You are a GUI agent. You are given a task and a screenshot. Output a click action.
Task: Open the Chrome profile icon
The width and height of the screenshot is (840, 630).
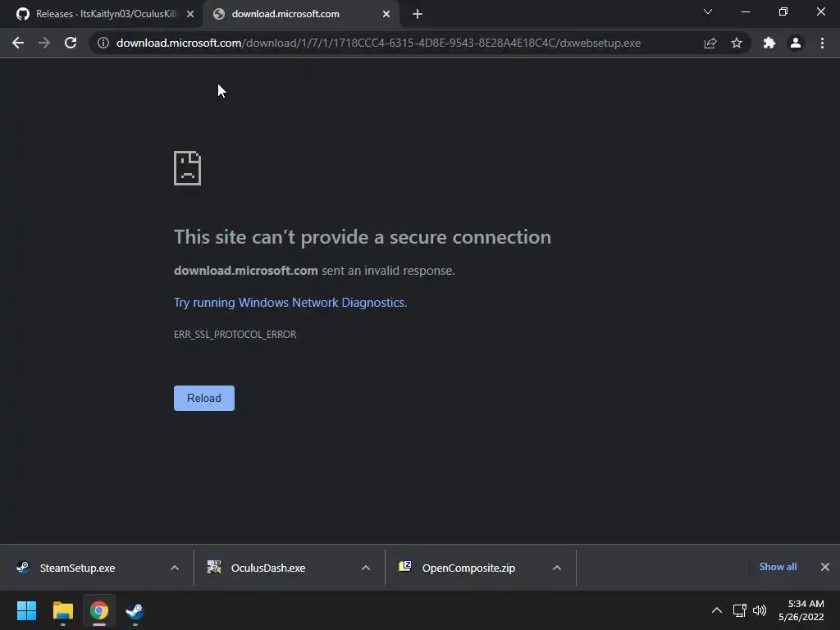[796, 43]
